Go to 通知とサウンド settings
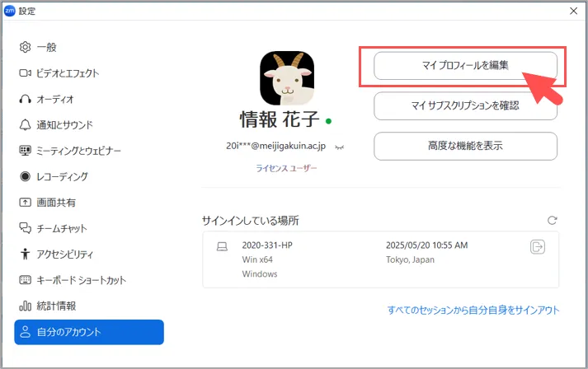This screenshot has height=369, width=588. 64,124
